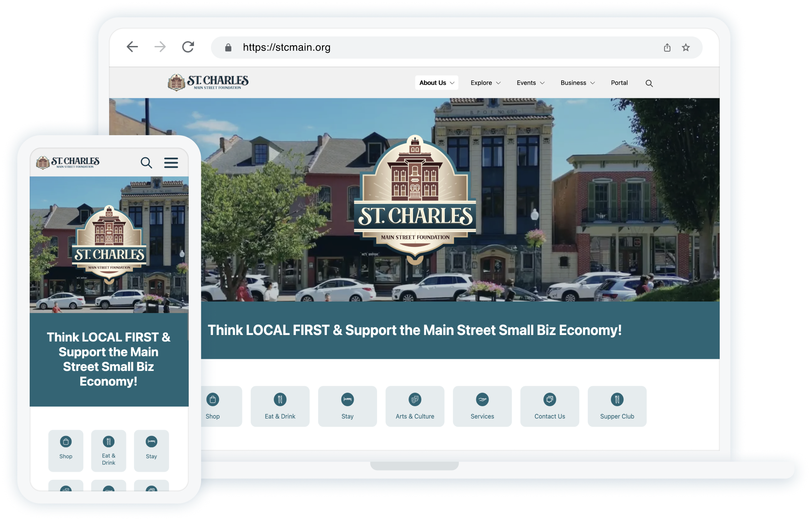Screen dimensions: 812x521
Task: Click the browser forward arrow
Action: point(160,47)
